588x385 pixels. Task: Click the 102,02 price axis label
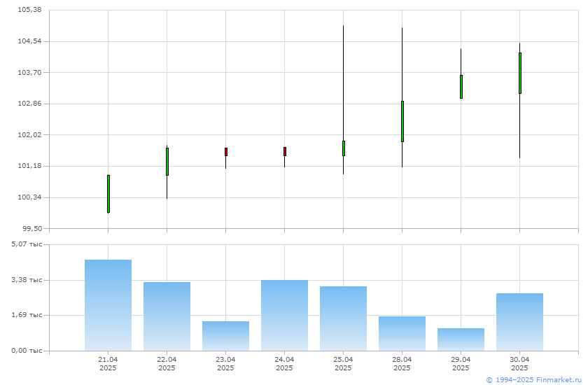[x=30, y=134]
